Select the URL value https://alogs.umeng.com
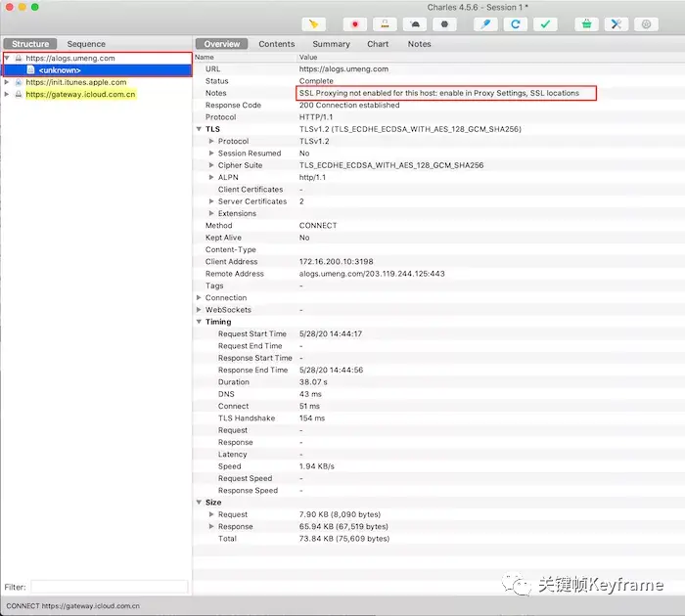Image resolution: width=685 pixels, height=616 pixels. click(343, 69)
